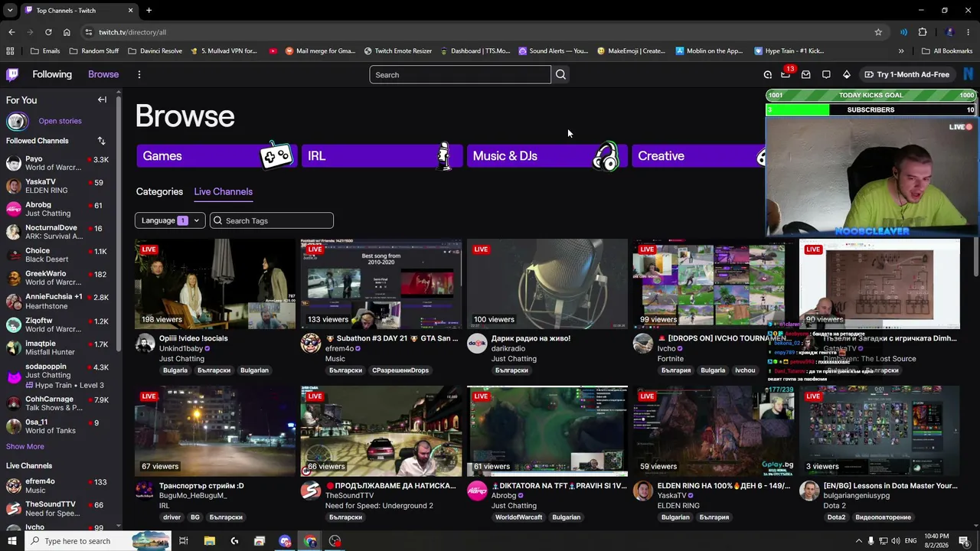Open the Twitch user profile avatar

click(969, 74)
